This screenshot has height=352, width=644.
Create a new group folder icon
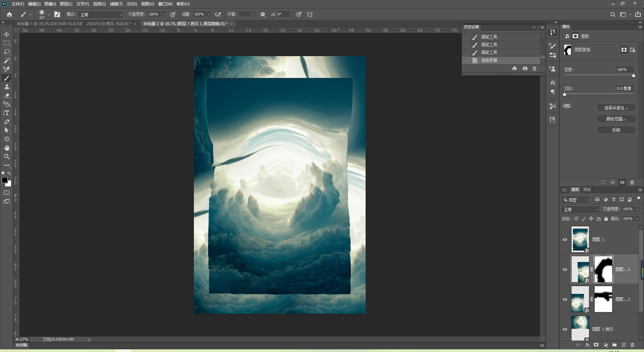pyautogui.click(x=614, y=345)
